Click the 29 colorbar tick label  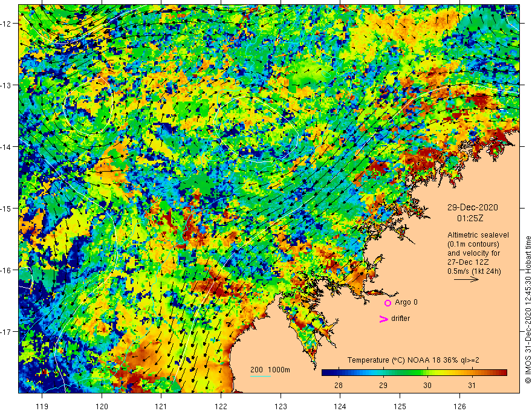click(383, 385)
